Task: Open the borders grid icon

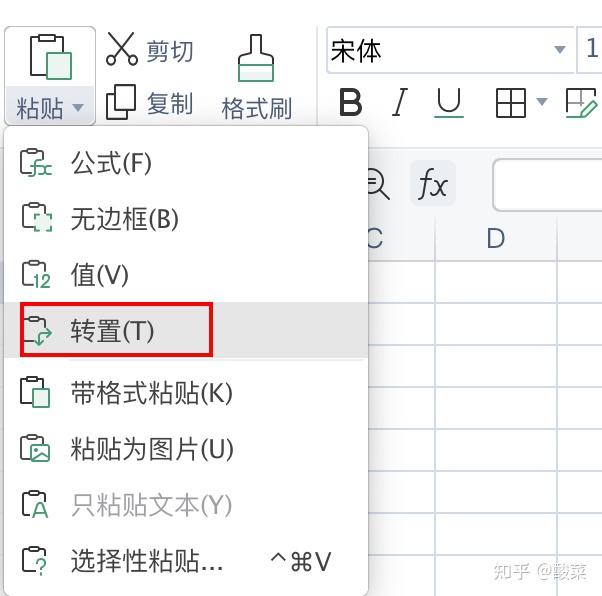Action: point(511,102)
